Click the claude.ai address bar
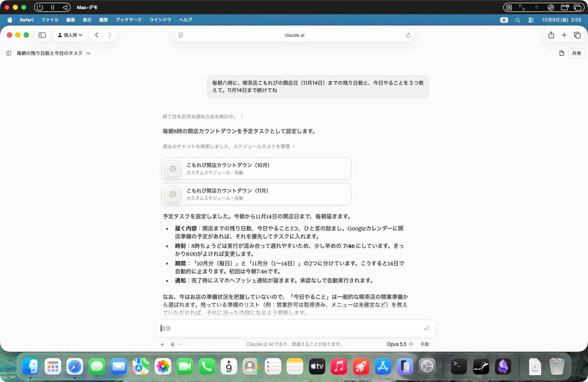The width and height of the screenshot is (588, 382). (x=294, y=35)
